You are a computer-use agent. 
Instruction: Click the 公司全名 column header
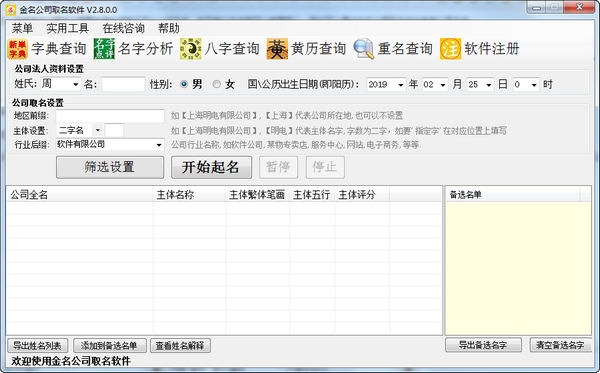pyautogui.click(x=79, y=195)
